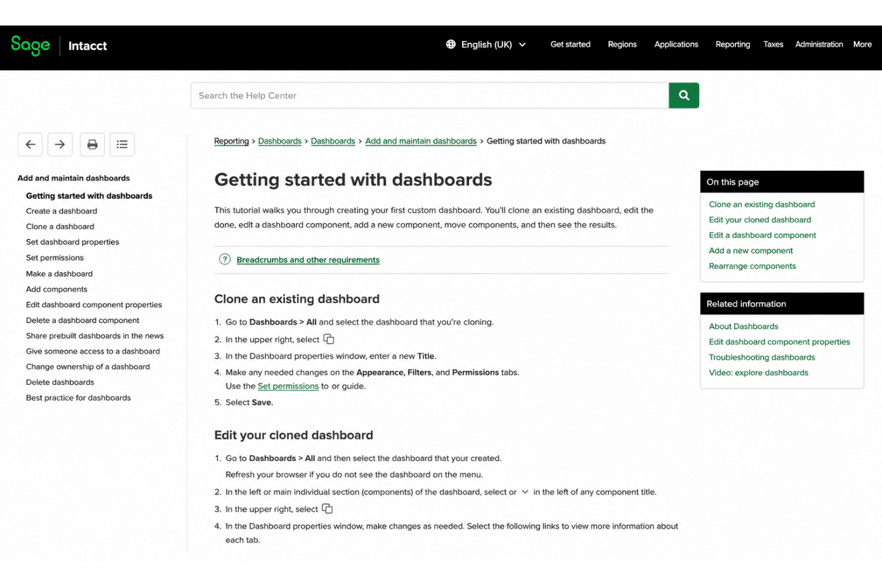Viewport: 882px width, 588px height.
Task: Click the Add and maintain dashboards breadcrumb
Action: click(x=421, y=141)
